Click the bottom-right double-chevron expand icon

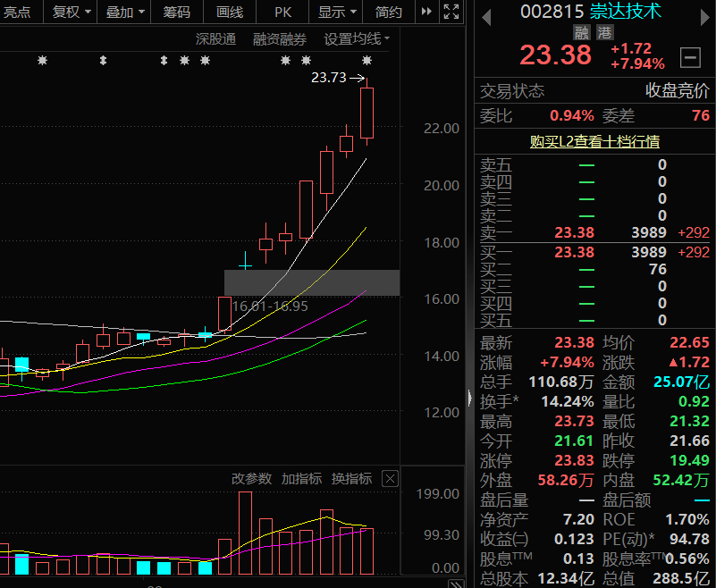(x=455, y=584)
